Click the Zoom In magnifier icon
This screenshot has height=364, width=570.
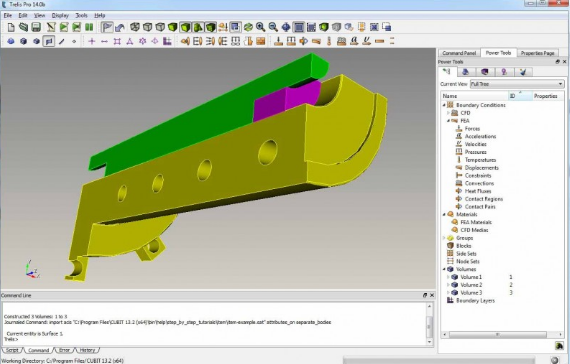click(260, 27)
